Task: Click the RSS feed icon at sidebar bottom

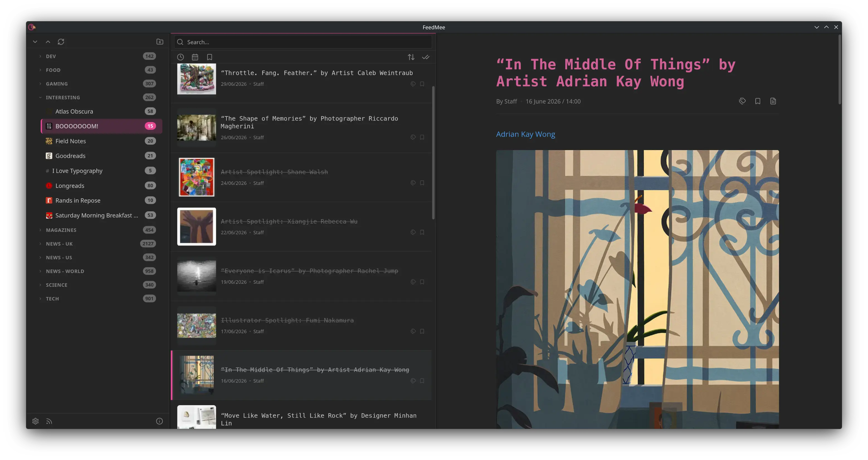Action: [x=49, y=421]
